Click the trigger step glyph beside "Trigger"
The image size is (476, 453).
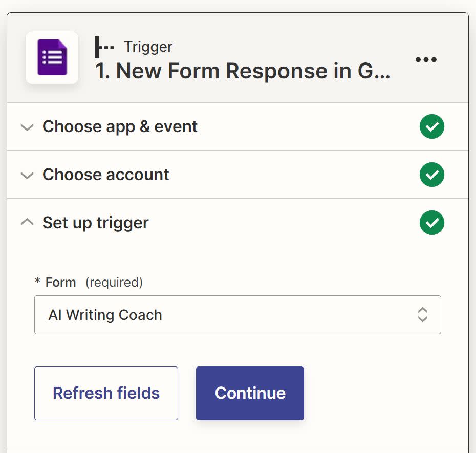pyautogui.click(x=104, y=47)
